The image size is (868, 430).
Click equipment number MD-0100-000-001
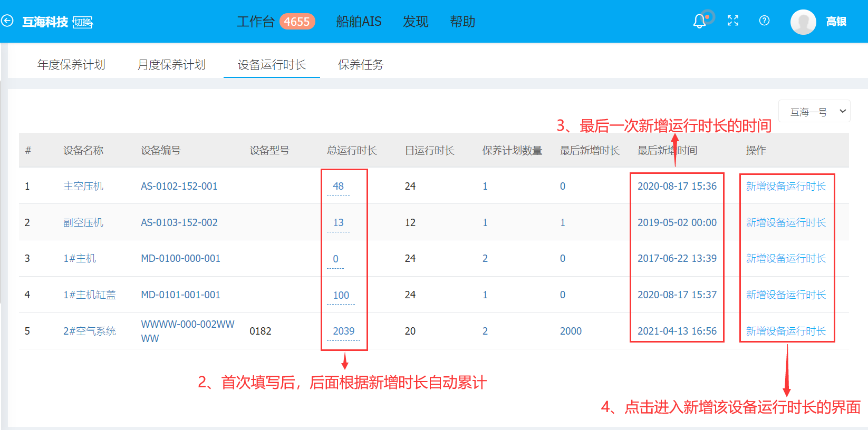tap(180, 258)
